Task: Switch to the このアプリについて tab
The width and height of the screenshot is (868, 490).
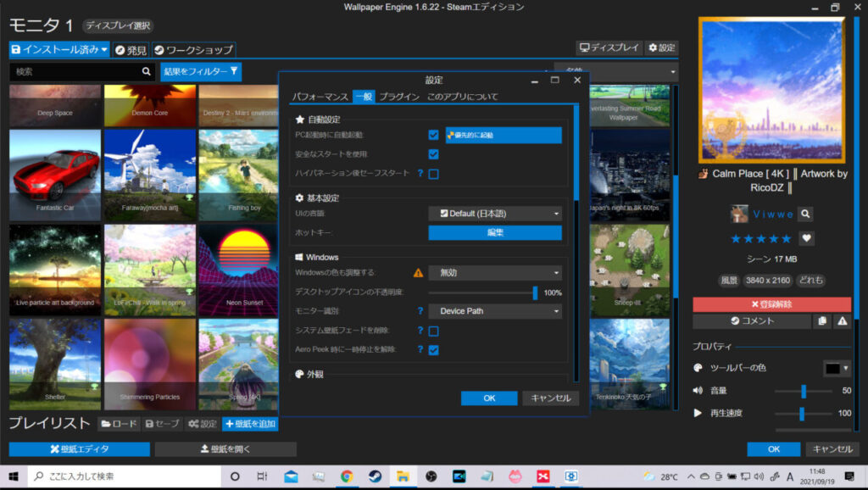Action: (x=462, y=97)
